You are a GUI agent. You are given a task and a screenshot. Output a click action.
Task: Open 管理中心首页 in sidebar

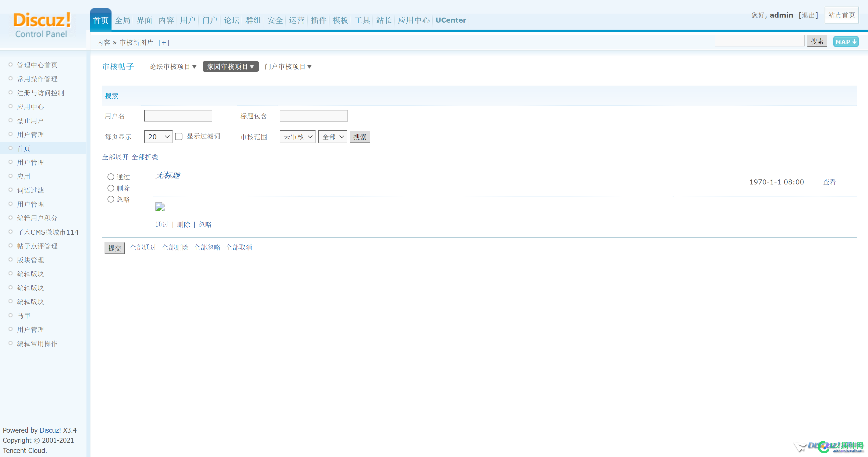coord(37,65)
